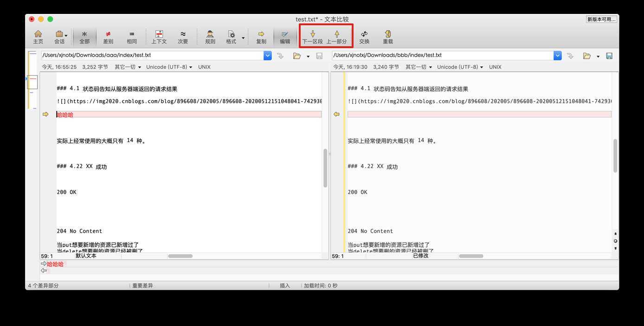Copy empty line to left with yellow arrow

(x=336, y=114)
